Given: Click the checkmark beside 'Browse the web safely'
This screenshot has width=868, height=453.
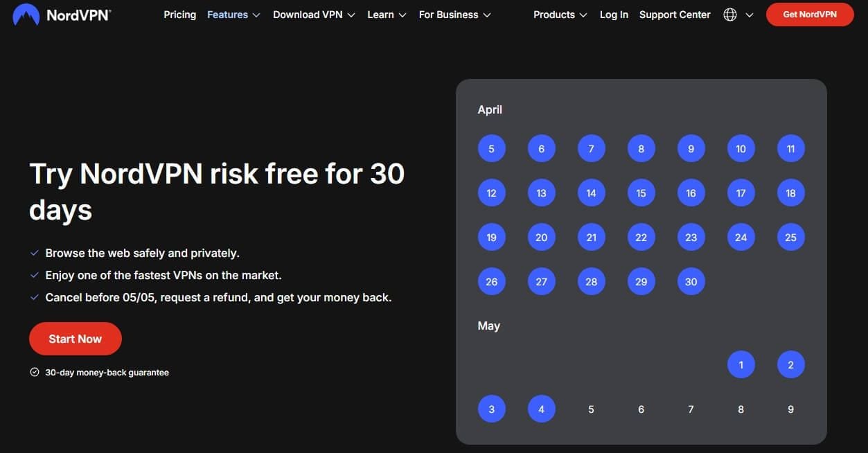Looking at the screenshot, I should tap(34, 254).
